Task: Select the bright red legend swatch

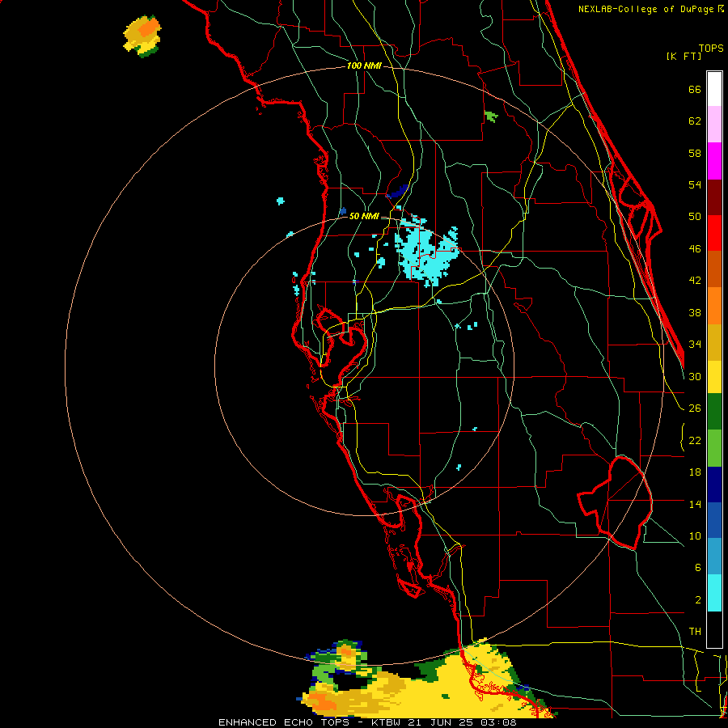Action: 714,233
